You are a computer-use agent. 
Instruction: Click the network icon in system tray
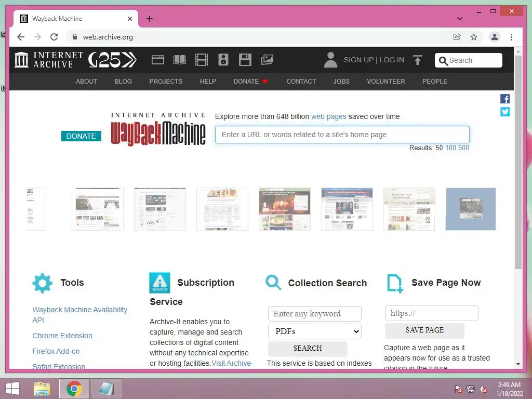click(x=471, y=389)
